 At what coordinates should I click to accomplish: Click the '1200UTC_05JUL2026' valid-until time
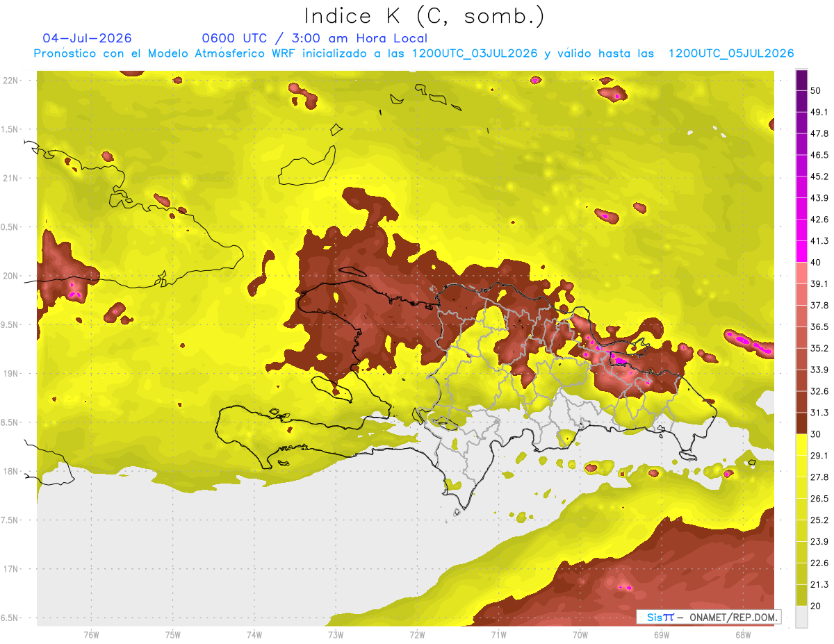tap(731, 53)
